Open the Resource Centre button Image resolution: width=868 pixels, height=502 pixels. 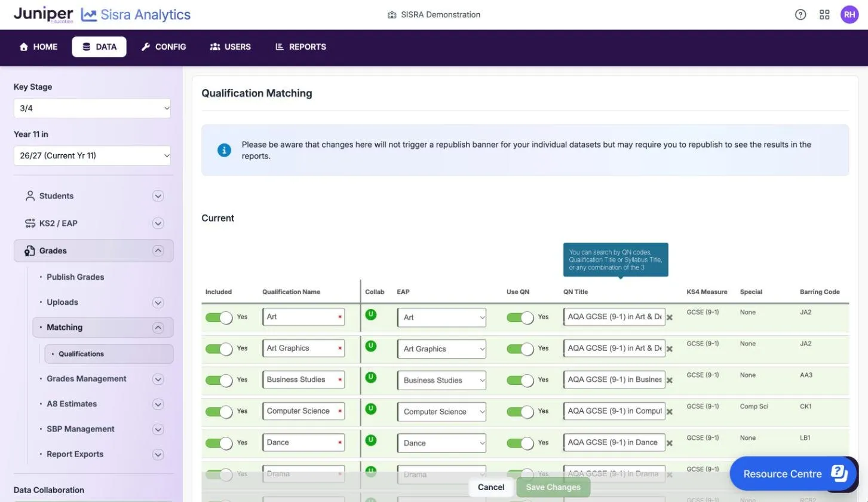click(795, 473)
